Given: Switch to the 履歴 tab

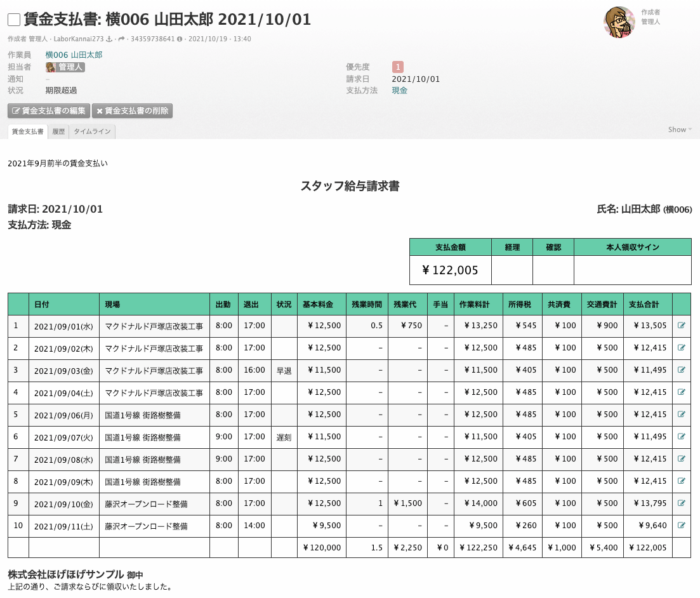Looking at the screenshot, I should [x=58, y=131].
